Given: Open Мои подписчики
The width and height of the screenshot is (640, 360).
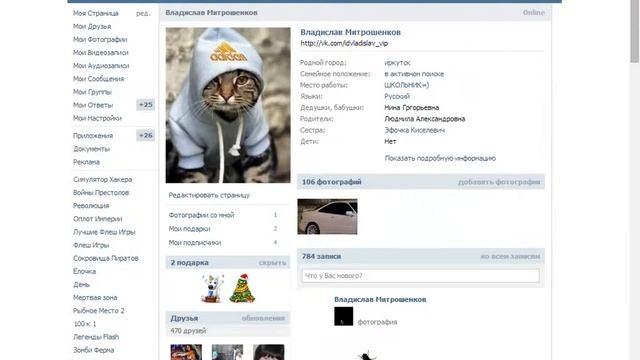Looking at the screenshot, I should click(x=195, y=242).
